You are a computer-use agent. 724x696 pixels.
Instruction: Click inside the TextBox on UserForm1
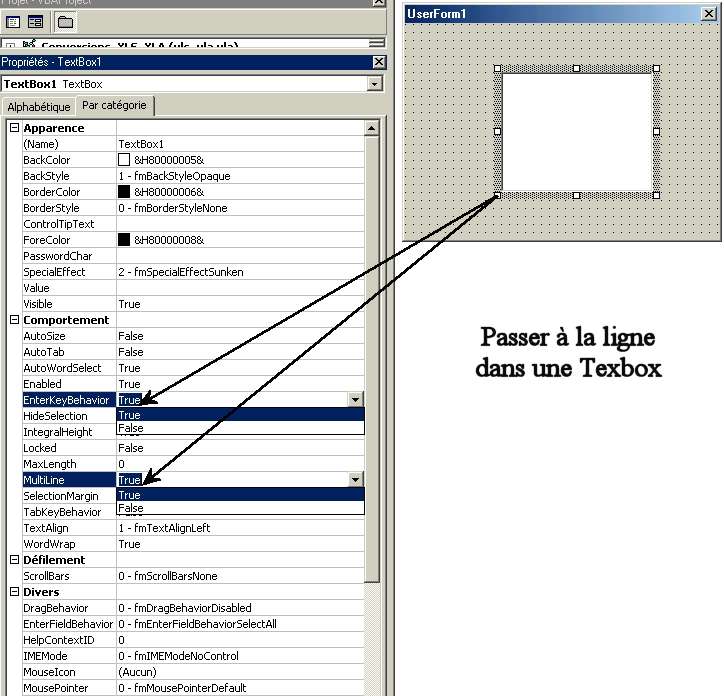[x=577, y=132]
